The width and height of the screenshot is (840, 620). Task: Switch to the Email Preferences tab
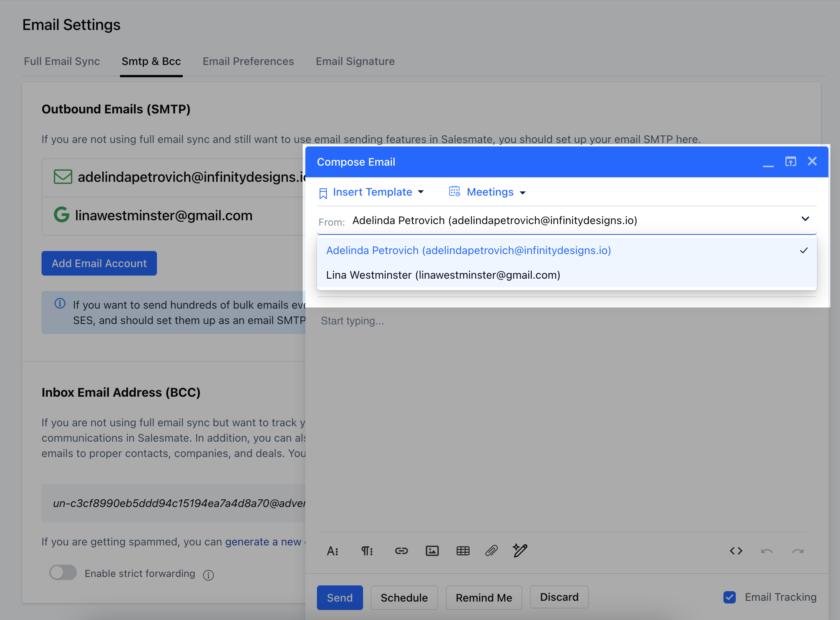coord(248,62)
